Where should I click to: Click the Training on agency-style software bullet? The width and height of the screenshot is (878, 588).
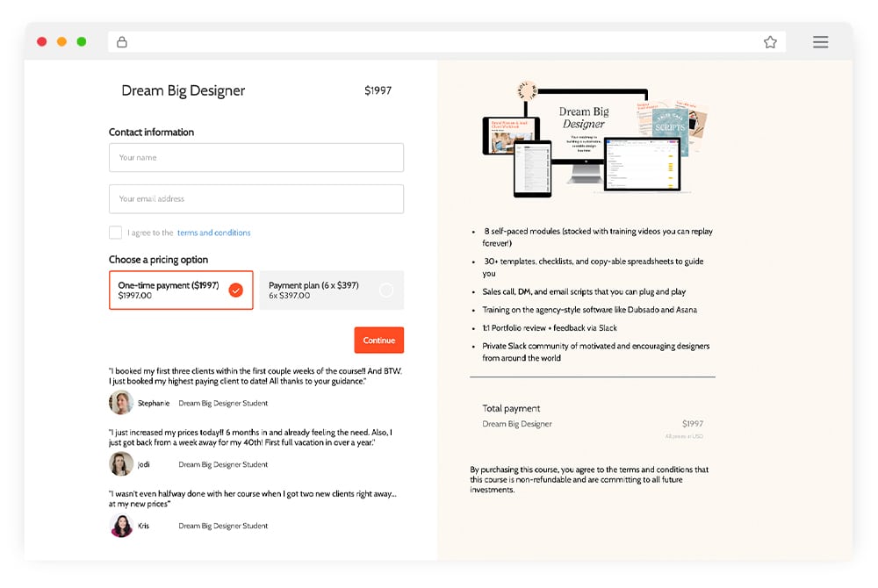(590, 310)
